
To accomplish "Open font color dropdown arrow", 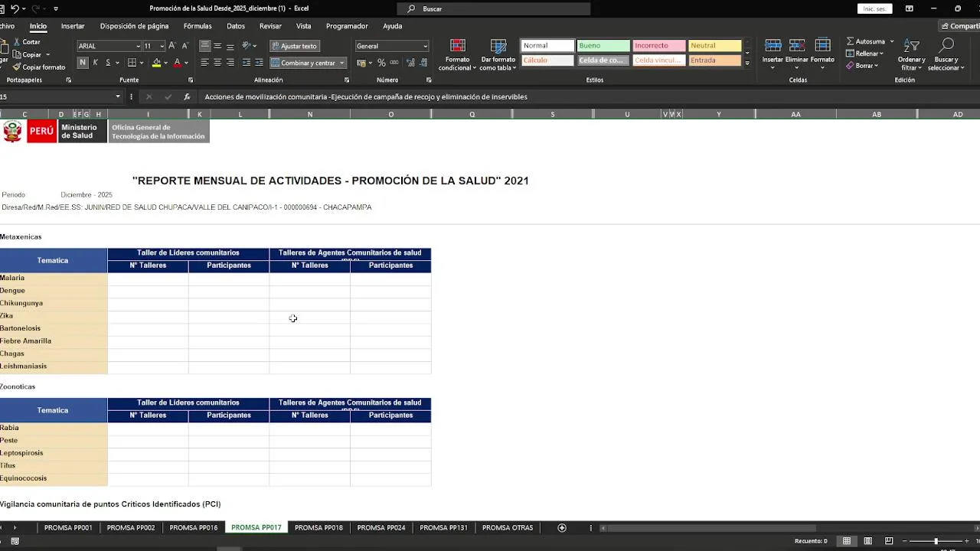I will tap(186, 63).
